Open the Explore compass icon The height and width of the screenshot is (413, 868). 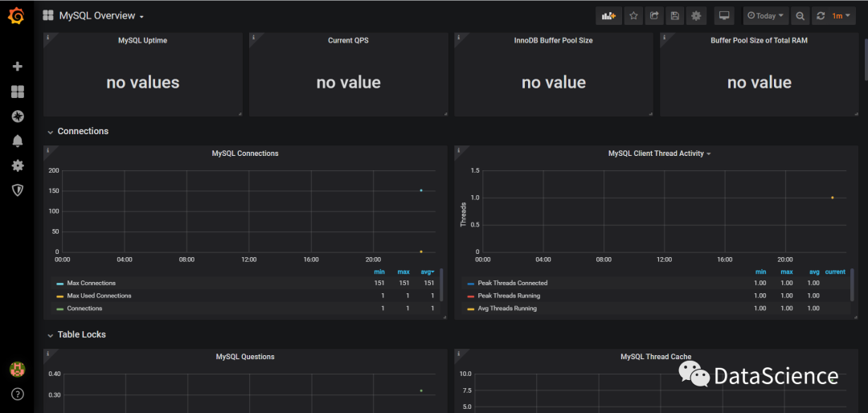click(x=18, y=117)
